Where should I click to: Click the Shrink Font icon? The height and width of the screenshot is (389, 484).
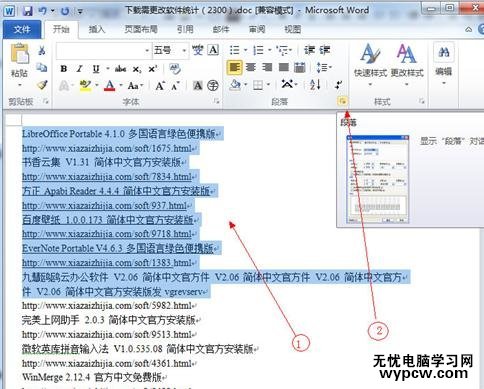pos(176,86)
